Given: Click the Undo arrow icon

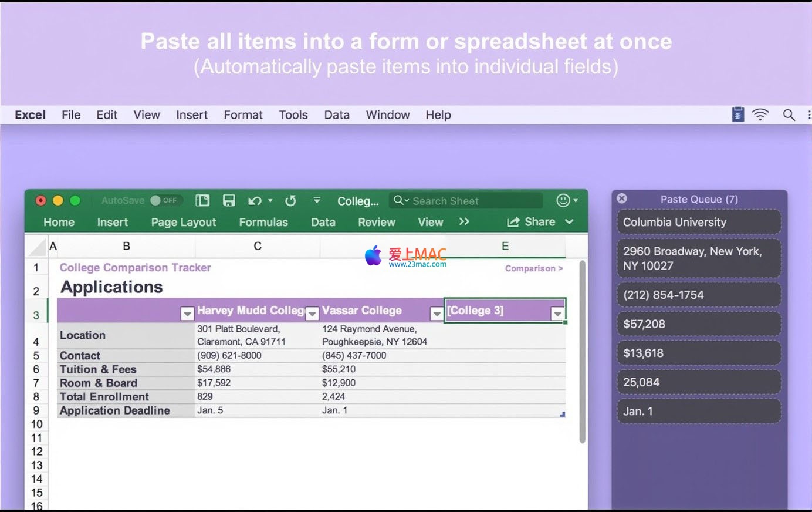Looking at the screenshot, I should [x=255, y=201].
